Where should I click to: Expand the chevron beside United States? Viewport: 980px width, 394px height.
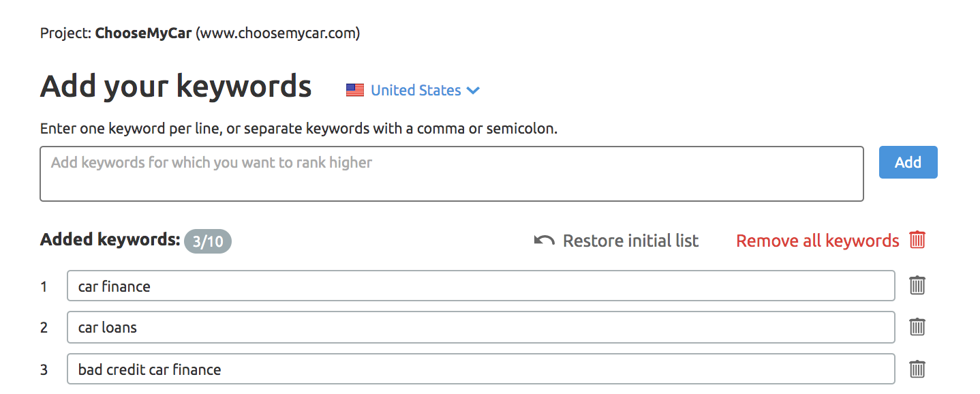473,90
